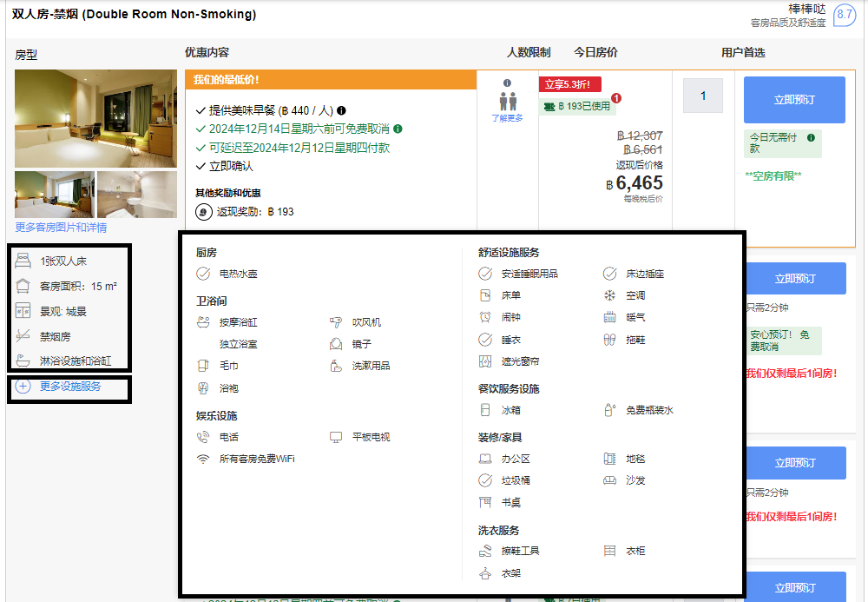Click the 8.7 rating score badge
The width and height of the screenshot is (868, 602).
click(845, 15)
